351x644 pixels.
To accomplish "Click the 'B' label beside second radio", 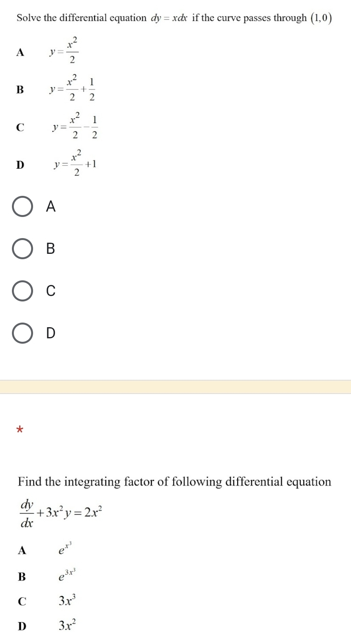I will pyautogui.click(x=51, y=249).
